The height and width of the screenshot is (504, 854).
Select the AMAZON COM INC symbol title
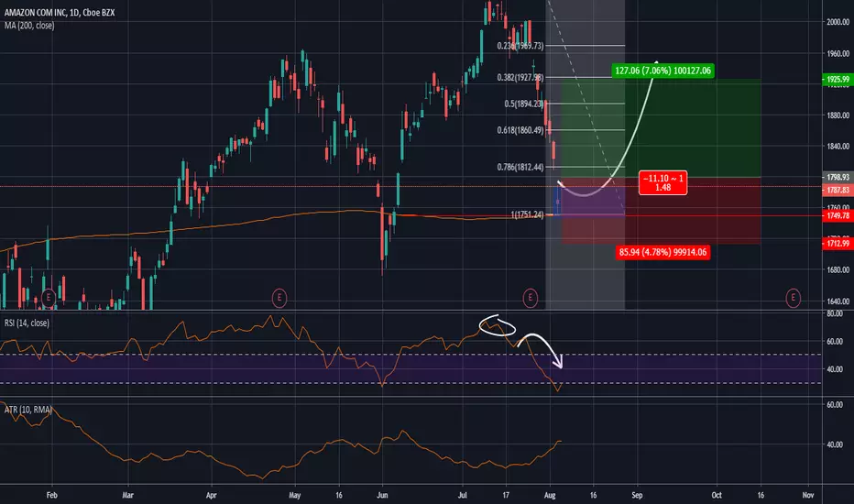pyautogui.click(x=60, y=12)
